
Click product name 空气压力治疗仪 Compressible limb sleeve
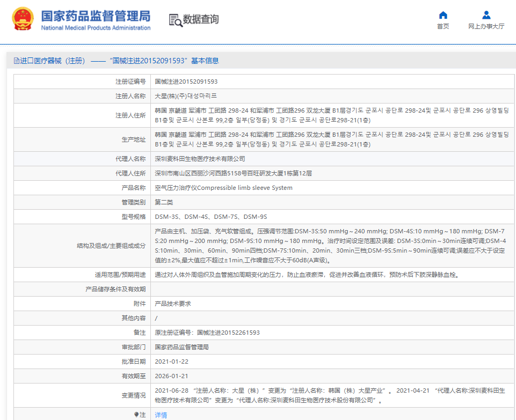click(223, 188)
